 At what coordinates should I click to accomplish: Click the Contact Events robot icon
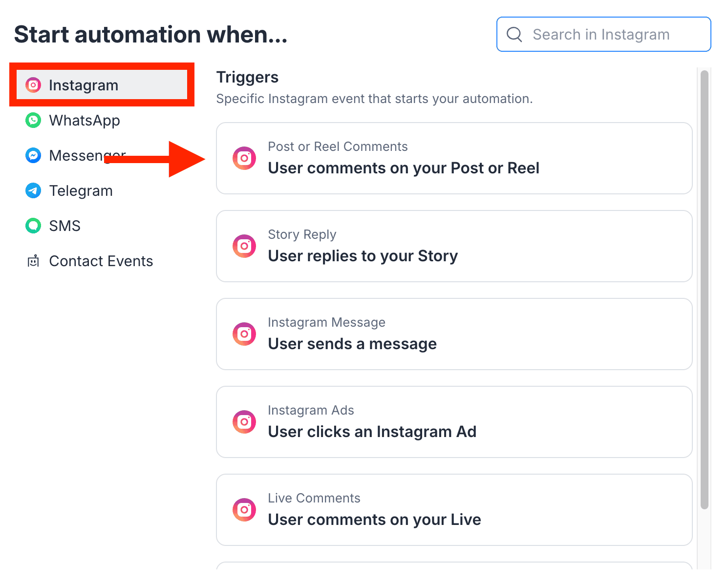point(33,261)
